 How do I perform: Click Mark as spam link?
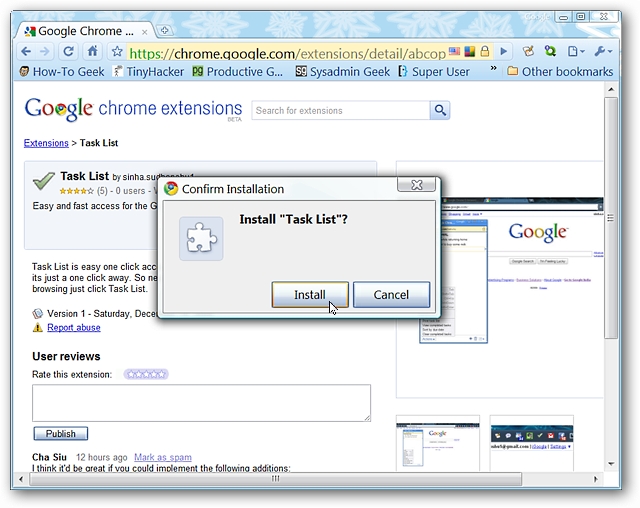pyautogui.click(x=163, y=457)
